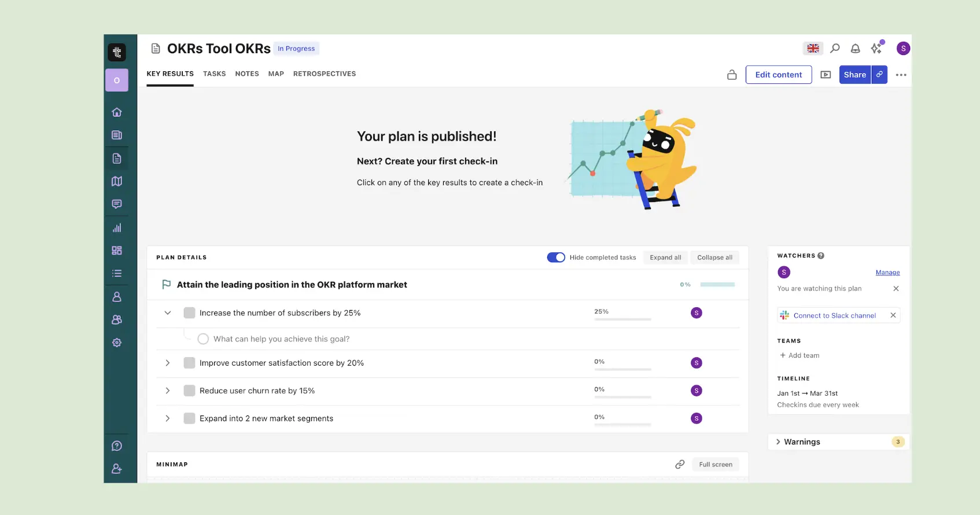
Task: Click the Manage watchers link
Action: pos(887,273)
